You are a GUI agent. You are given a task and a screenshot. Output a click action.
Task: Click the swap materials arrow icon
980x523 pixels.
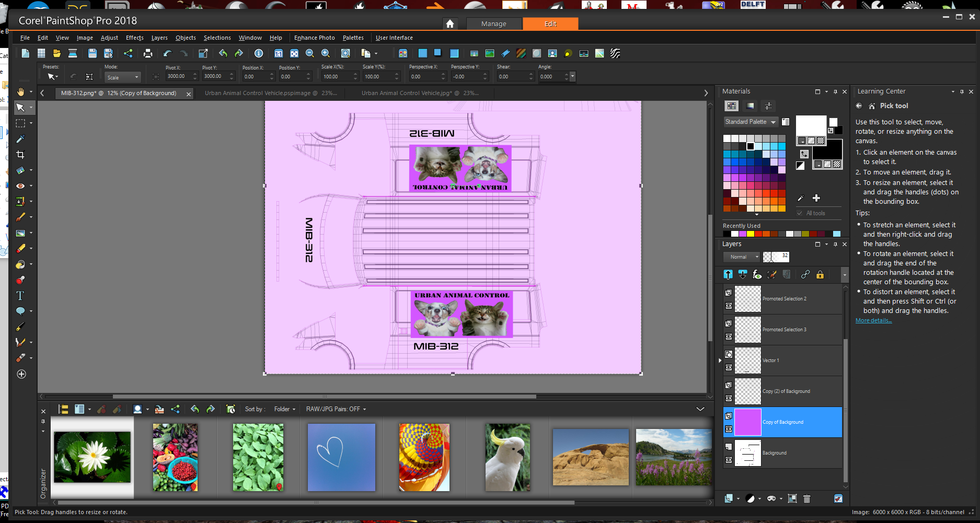pos(804,154)
